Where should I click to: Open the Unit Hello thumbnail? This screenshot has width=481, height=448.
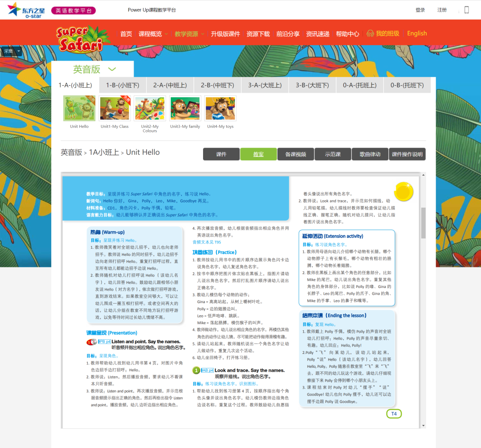tap(79, 109)
